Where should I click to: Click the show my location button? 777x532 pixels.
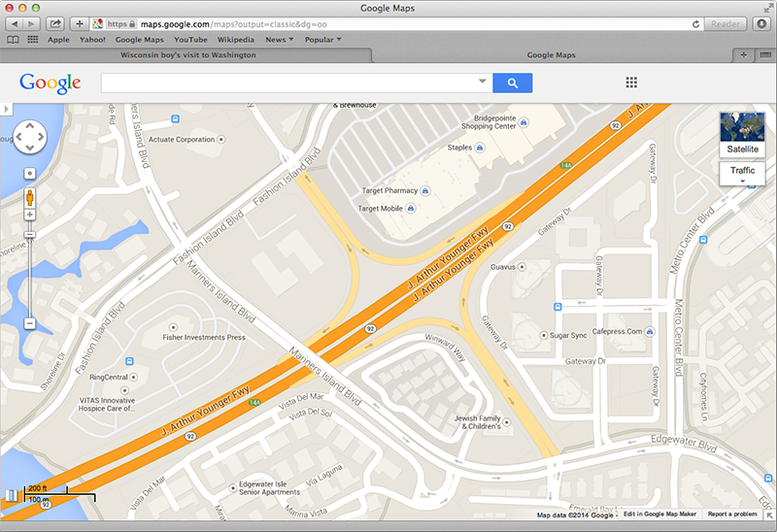[x=30, y=174]
